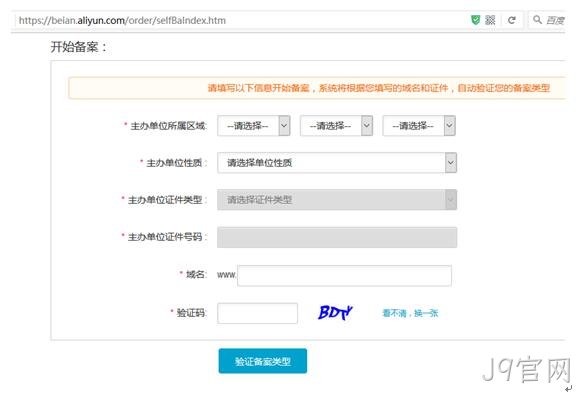Click the 主办单位性质 label
Image resolution: width=583 pixels, height=394 pixels.
tap(176, 163)
